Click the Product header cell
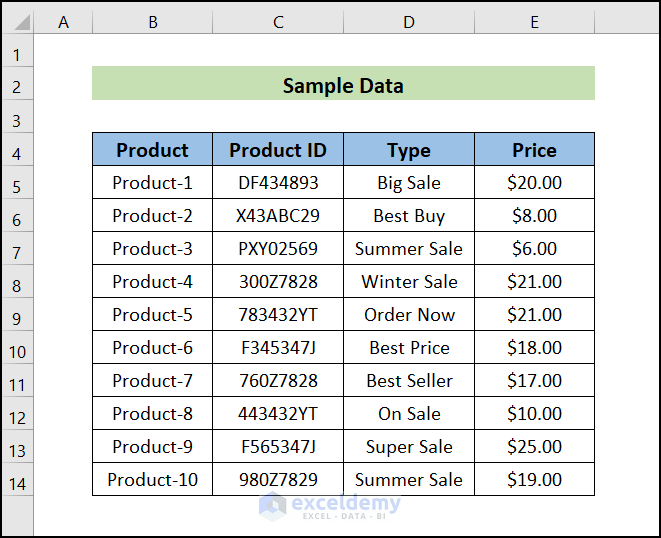This screenshot has width=661, height=538. coord(152,150)
